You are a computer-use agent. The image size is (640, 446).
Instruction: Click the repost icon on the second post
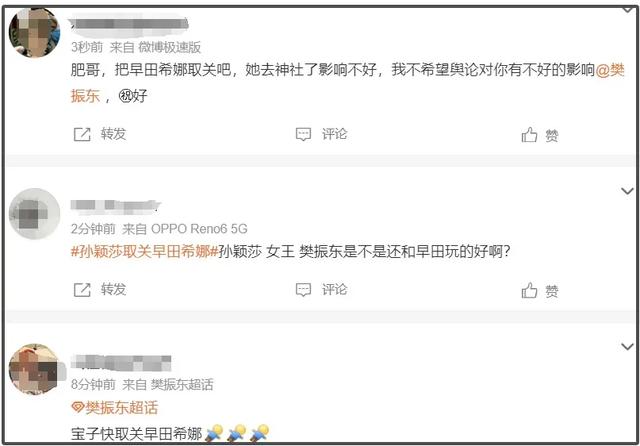click(82, 290)
